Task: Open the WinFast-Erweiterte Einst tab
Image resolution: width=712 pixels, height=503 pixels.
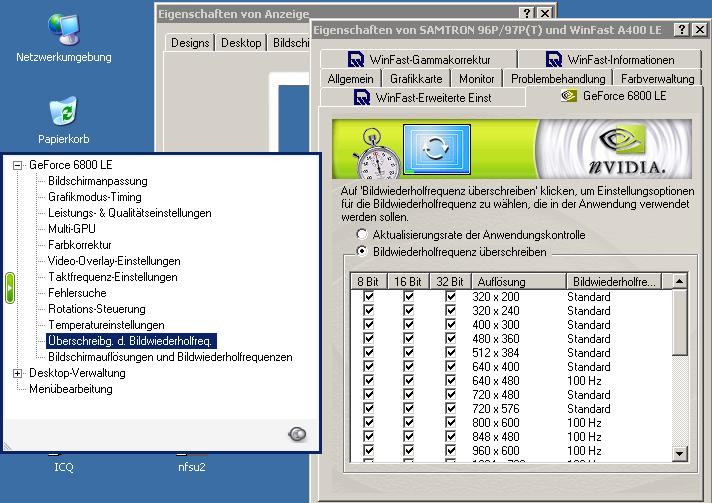Action: coord(423,98)
